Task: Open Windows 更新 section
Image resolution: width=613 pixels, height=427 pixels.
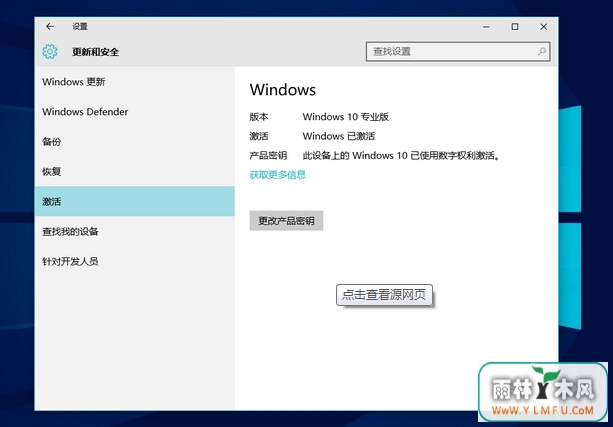Action: 134,82
